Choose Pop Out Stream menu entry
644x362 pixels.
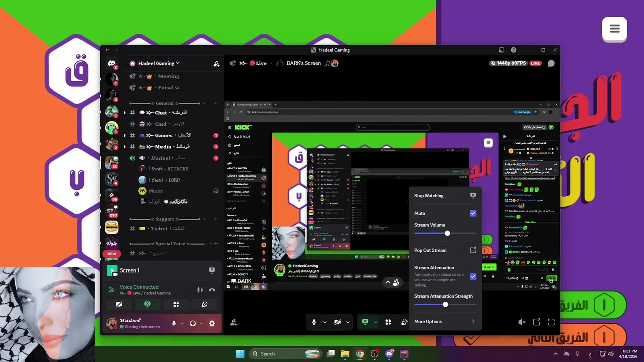[445, 250]
